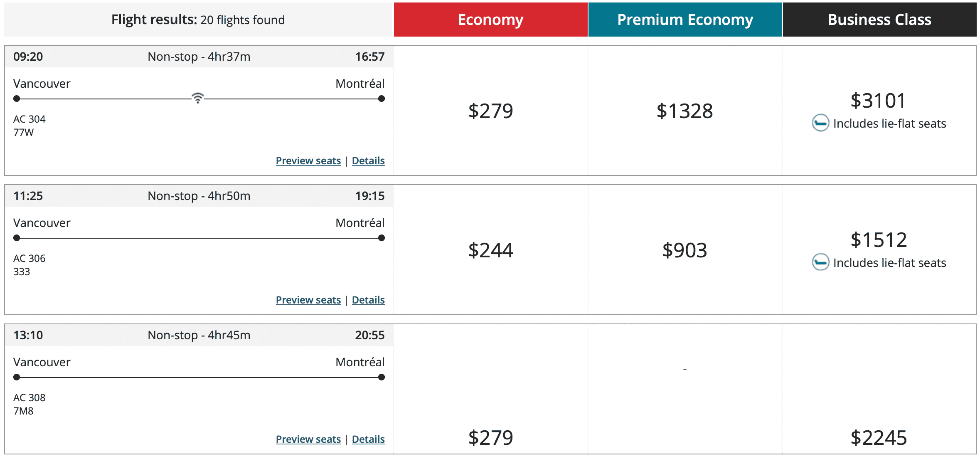Viewport: 980px width, 459px height.
Task: Pick the $3101 Business Class fare
Action: (878, 101)
